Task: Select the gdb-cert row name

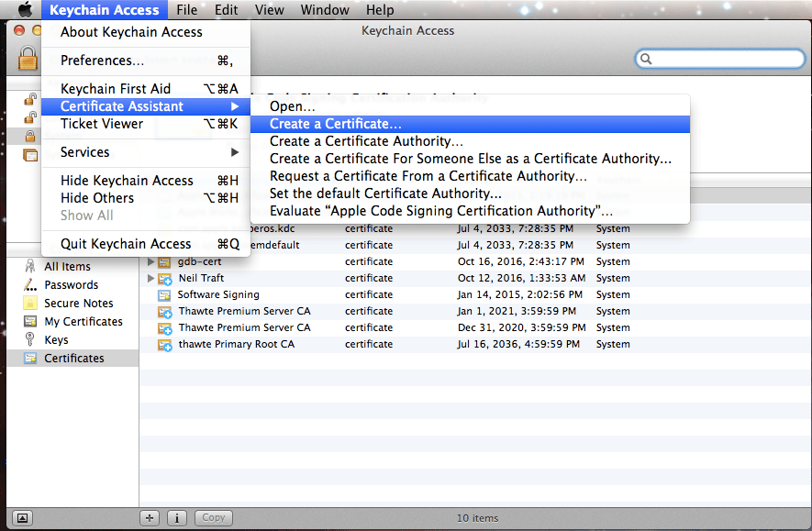Action: (x=199, y=262)
